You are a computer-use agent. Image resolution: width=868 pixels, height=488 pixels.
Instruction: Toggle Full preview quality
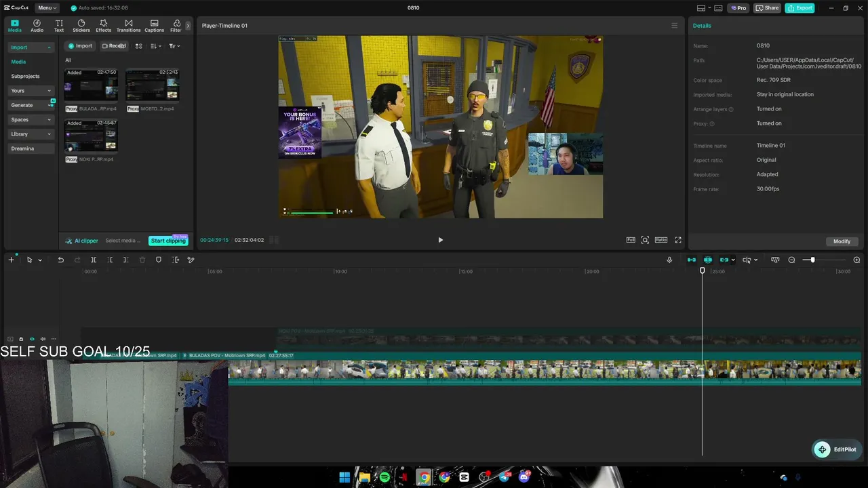pos(631,240)
